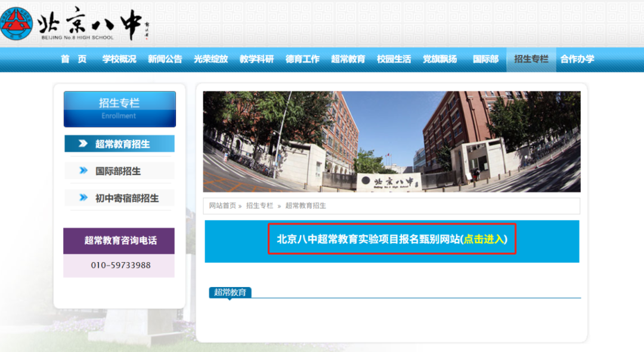Select 超常教育招生 in the sidebar
Viewport: 644px width, 352px height.
pos(119,144)
